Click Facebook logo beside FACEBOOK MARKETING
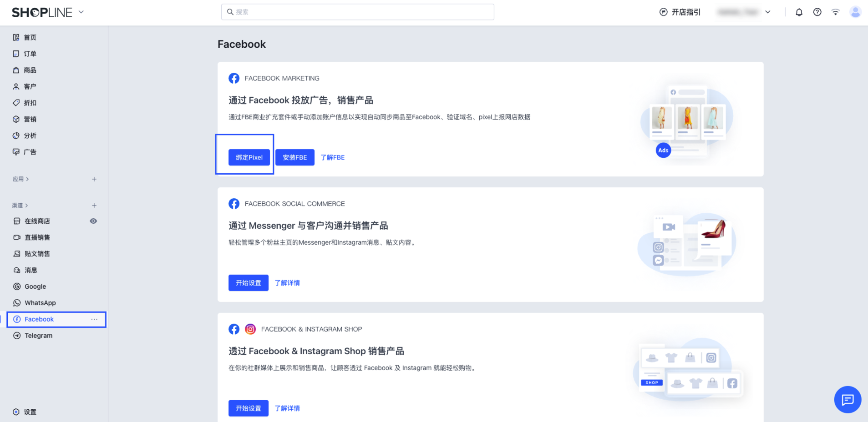Image resolution: width=868 pixels, height=422 pixels. tap(234, 78)
